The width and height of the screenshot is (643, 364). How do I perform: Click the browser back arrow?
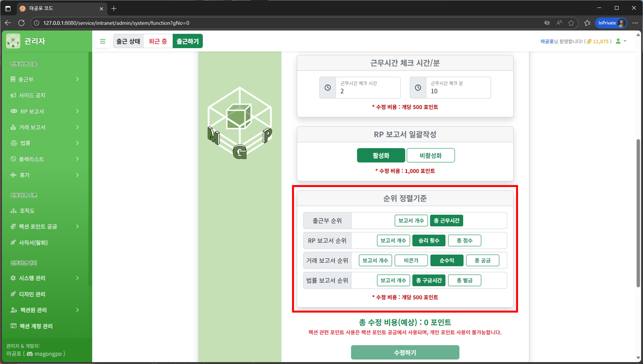point(8,23)
